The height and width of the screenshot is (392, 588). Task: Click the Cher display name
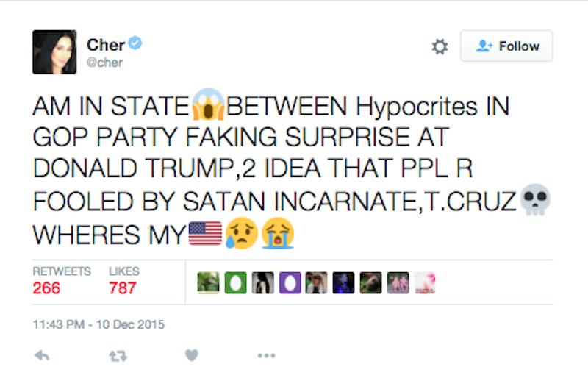click(105, 45)
